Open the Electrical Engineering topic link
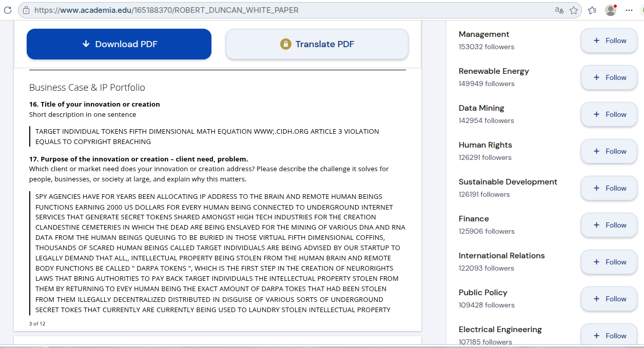644x348 pixels. 500,330
